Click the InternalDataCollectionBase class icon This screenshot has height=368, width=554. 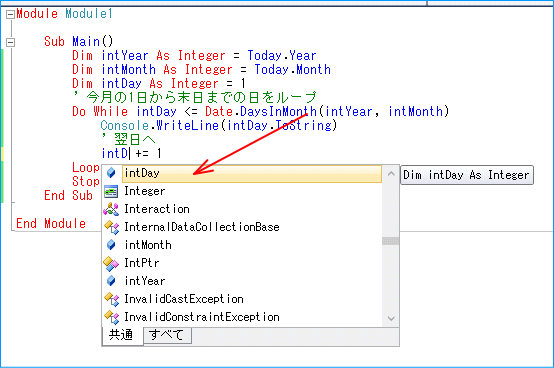click(x=112, y=227)
